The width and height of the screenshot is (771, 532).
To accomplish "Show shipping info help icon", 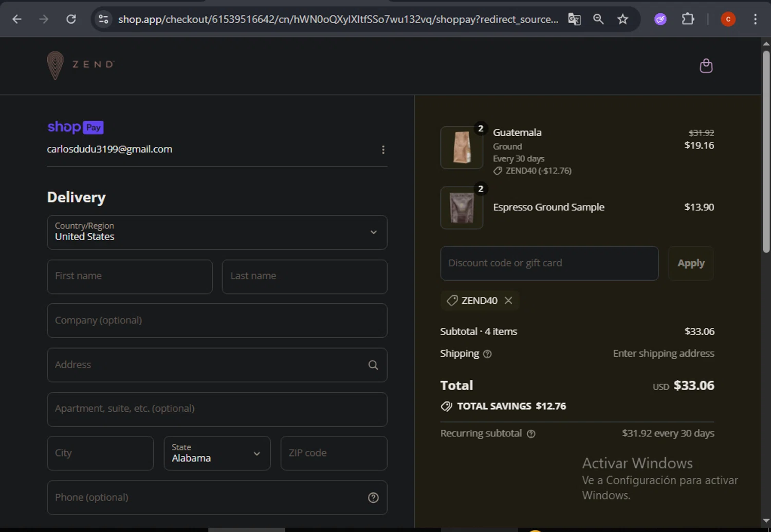I will coord(487,354).
